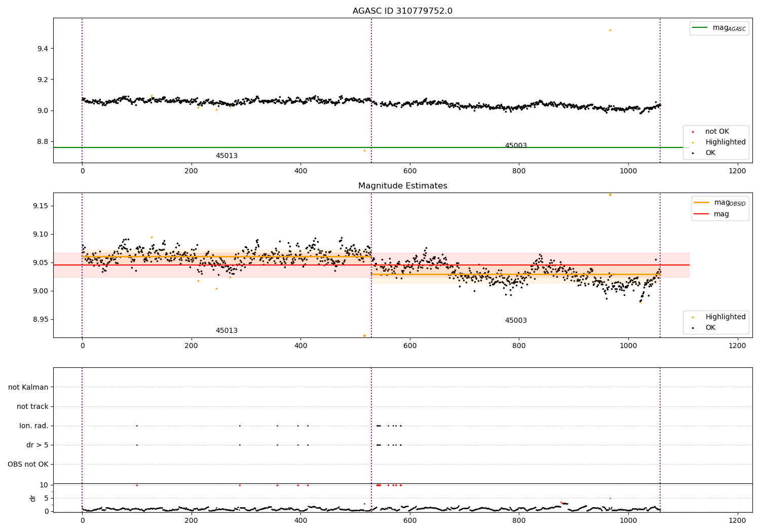760x532 pixels.
Task: Click the red line sample beside 'mag' legend entry
Action: coord(701,214)
